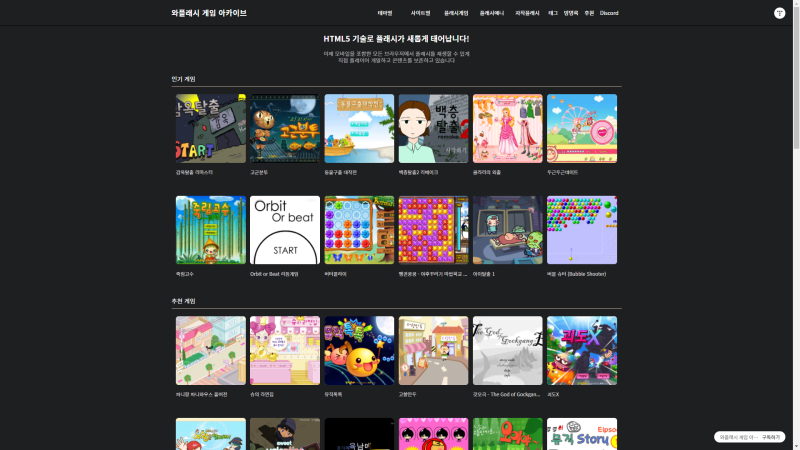Open the 백층탈출2 remake game thumbnail

point(433,129)
